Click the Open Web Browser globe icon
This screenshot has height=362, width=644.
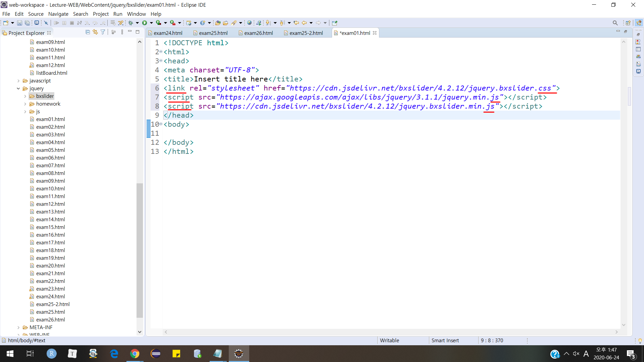[249, 23]
